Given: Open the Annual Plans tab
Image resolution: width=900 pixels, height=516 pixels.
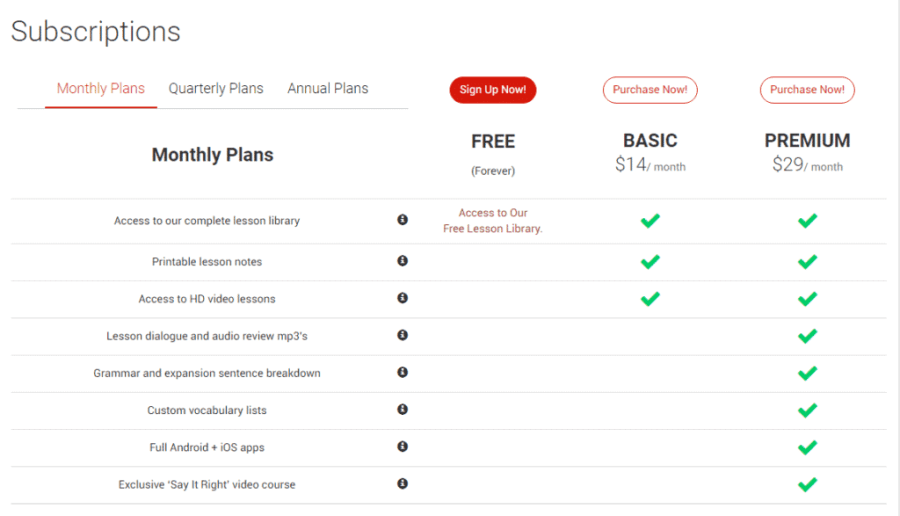Looking at the screenshot, I should pyautogui.click(x=328, y=88).
